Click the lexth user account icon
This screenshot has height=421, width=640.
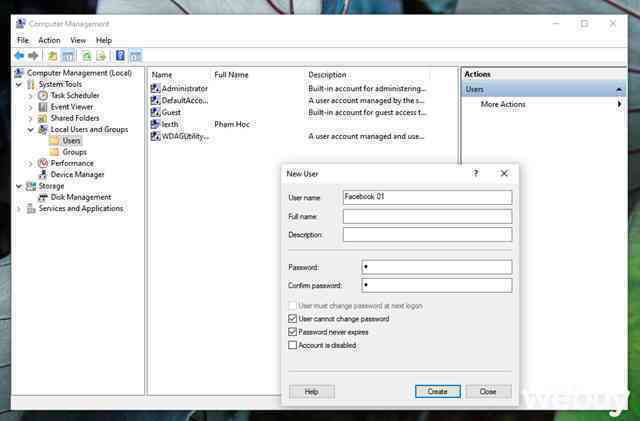click(155, 124)
